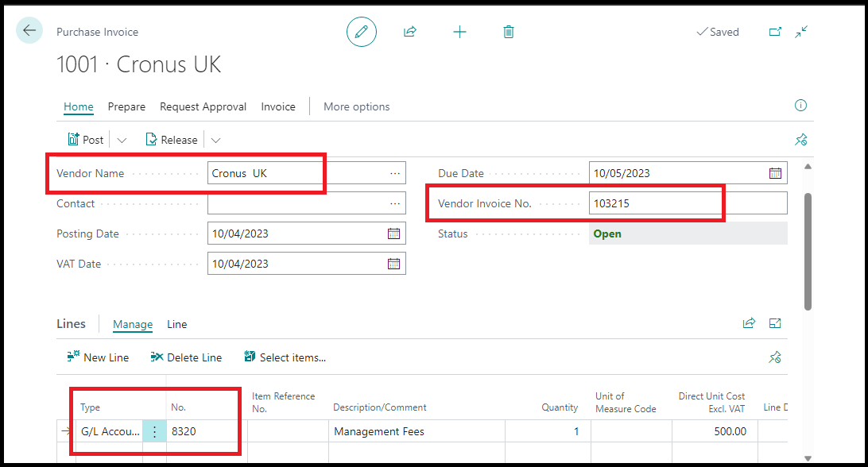This screenshot has height=467, width=868.
Task: Open Due Date calendar picker
Action: (775, 173)
